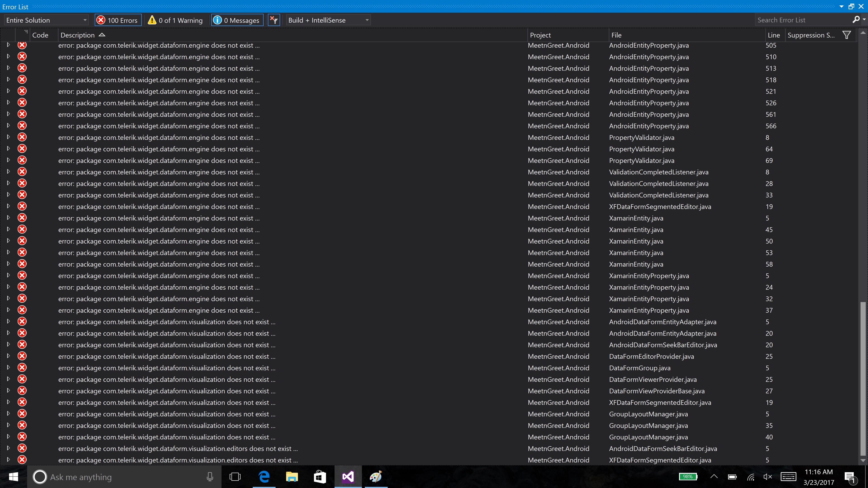Open the Build + IntelliSense dropdown
The height and width of the screenshot is (488, 868).
[328, 20]
